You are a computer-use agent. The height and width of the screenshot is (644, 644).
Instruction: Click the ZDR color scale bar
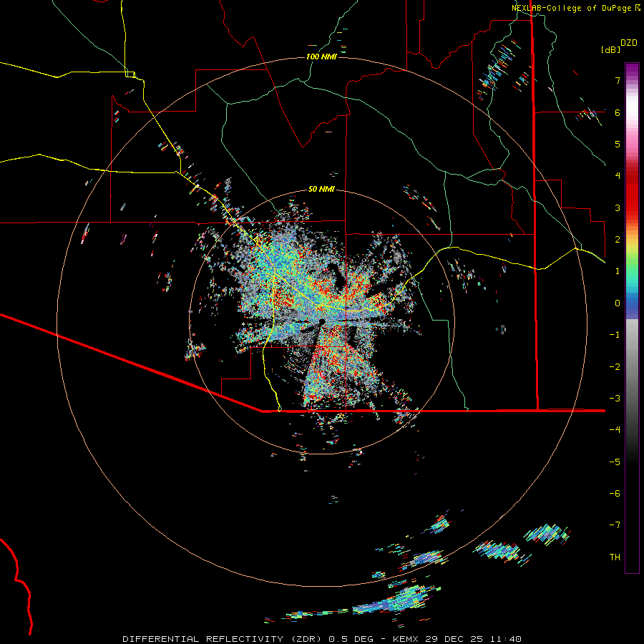[632, 318]
